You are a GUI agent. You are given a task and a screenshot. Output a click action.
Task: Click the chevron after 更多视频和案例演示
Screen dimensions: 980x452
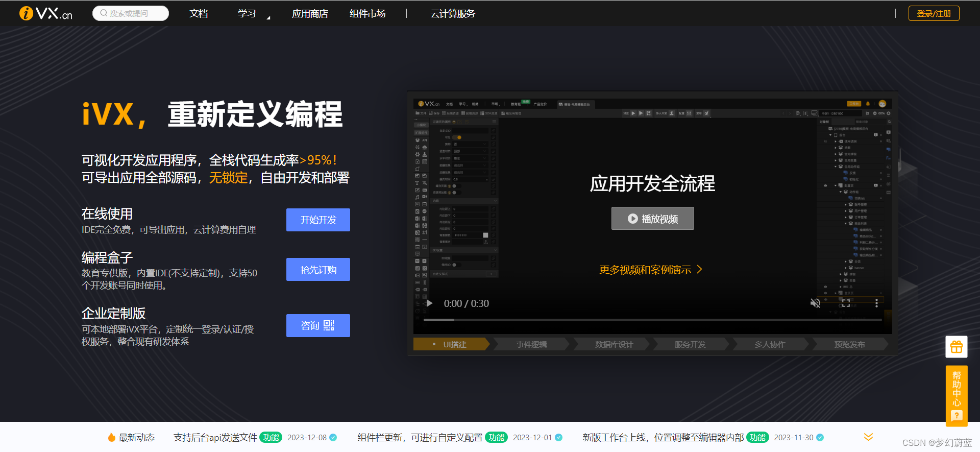(700, 269)
